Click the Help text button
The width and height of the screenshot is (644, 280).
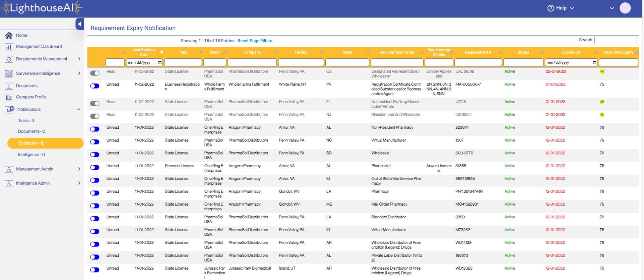(561, 8)
